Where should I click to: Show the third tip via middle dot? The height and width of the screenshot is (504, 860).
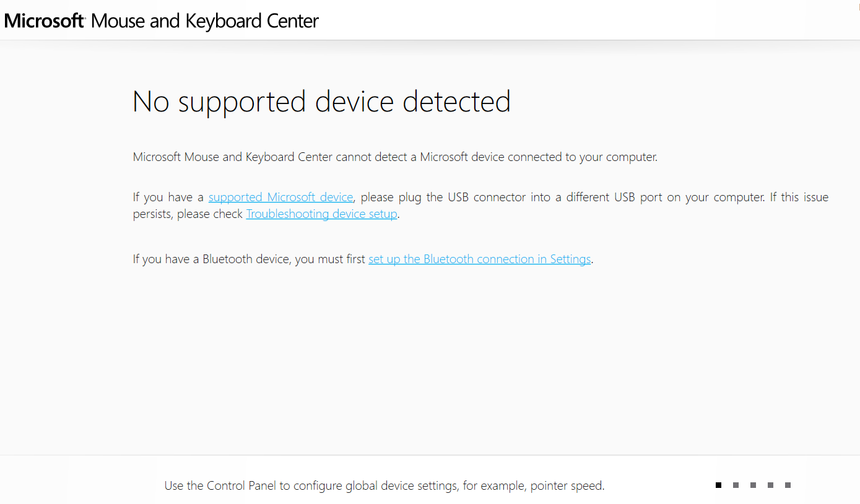tap(753, 485)
